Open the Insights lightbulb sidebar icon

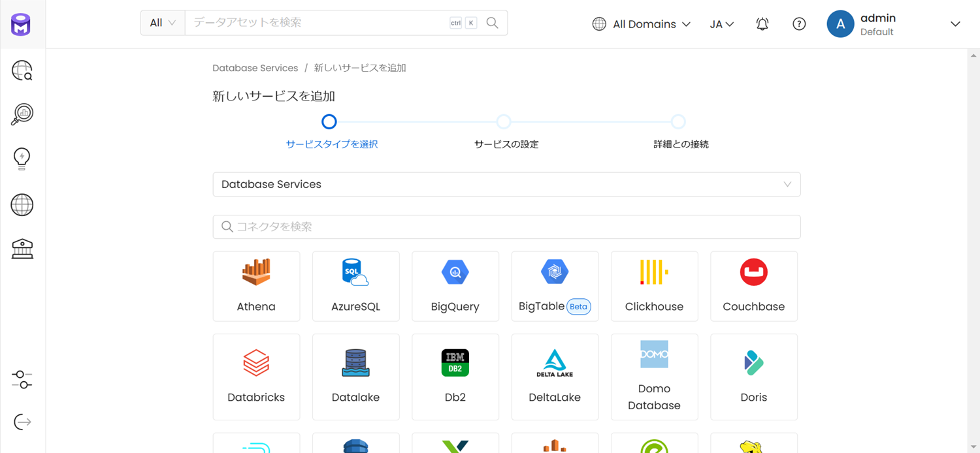22,159
